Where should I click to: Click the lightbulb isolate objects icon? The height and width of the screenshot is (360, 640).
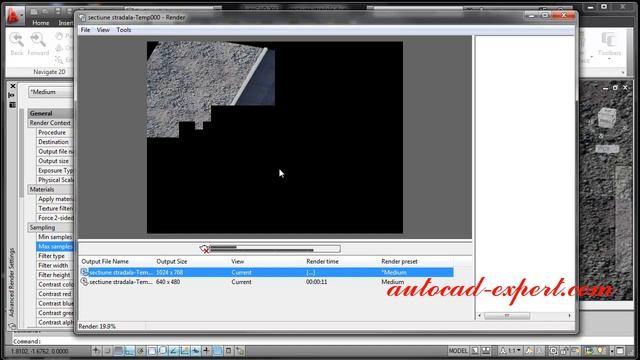(x=600, y=351)
